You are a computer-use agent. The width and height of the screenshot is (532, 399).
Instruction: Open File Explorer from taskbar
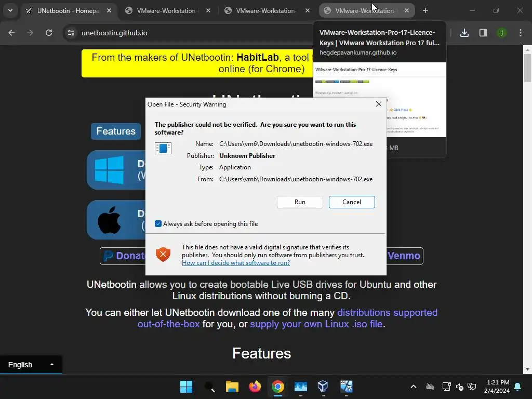tap(232, 387)
